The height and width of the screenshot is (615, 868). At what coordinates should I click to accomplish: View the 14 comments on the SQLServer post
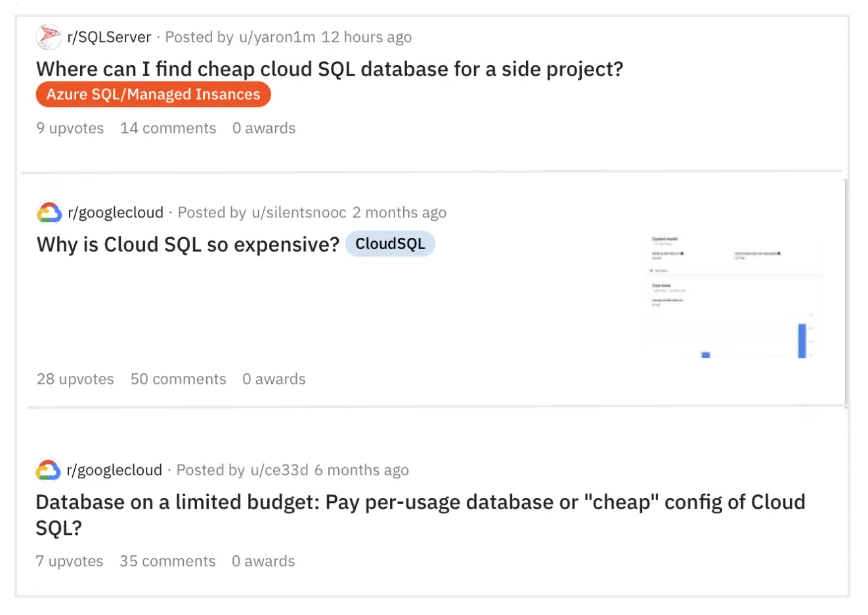[x=168, y=128]
